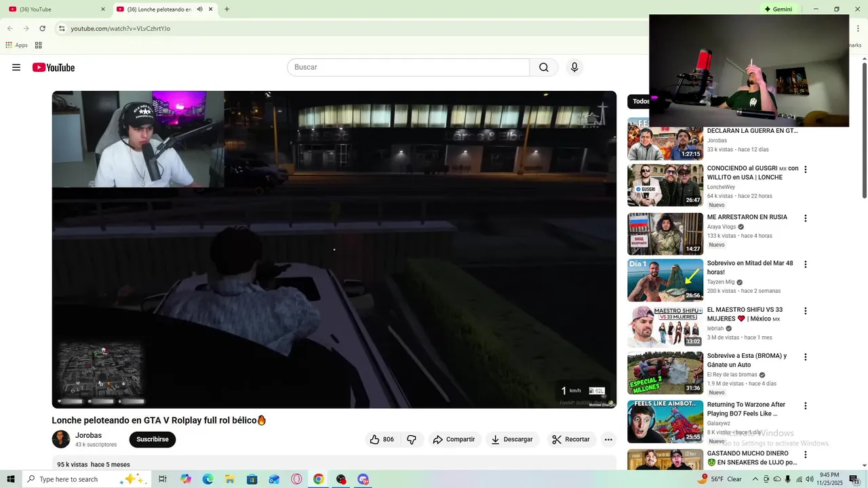Open Opera browser from taskbar
Screen dimensions: 868x488
coord(296,479)
